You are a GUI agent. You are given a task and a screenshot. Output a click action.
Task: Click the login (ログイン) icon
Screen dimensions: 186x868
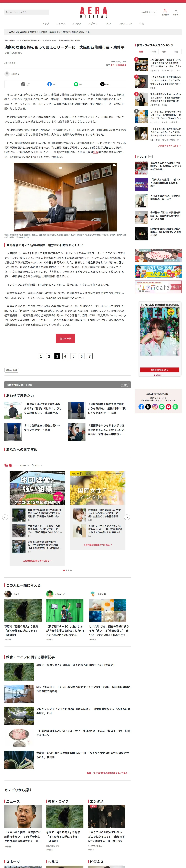point(177,11)
